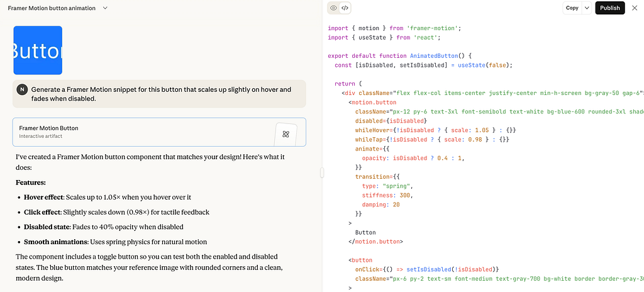Click the atom icon on artifact card
This screenshot has width=644, height=292.
[x=286, y=134]
